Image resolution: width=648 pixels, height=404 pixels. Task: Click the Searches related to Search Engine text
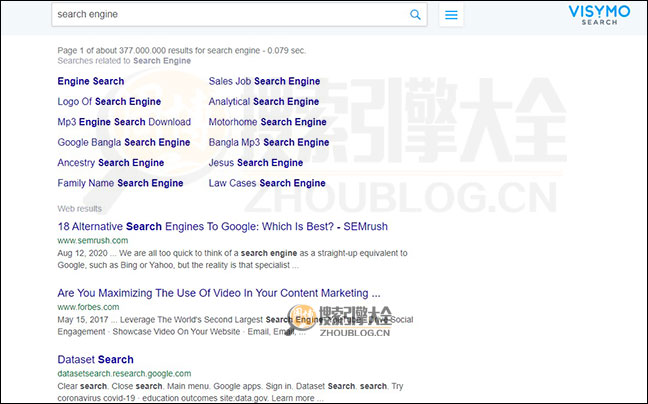point(124,61)
